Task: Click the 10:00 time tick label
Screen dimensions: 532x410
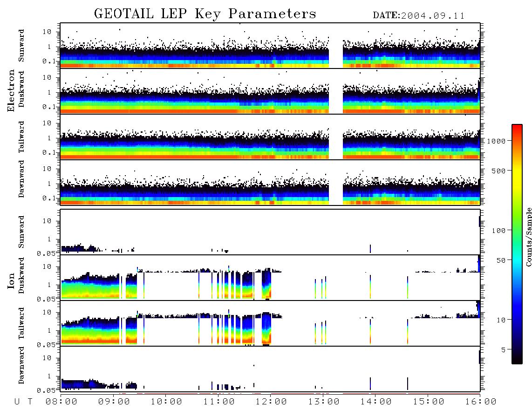Action: click(166, 402)
